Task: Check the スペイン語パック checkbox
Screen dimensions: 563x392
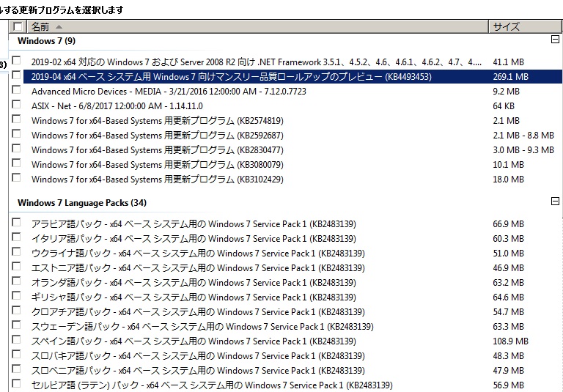Action: (x=17, y=339)
